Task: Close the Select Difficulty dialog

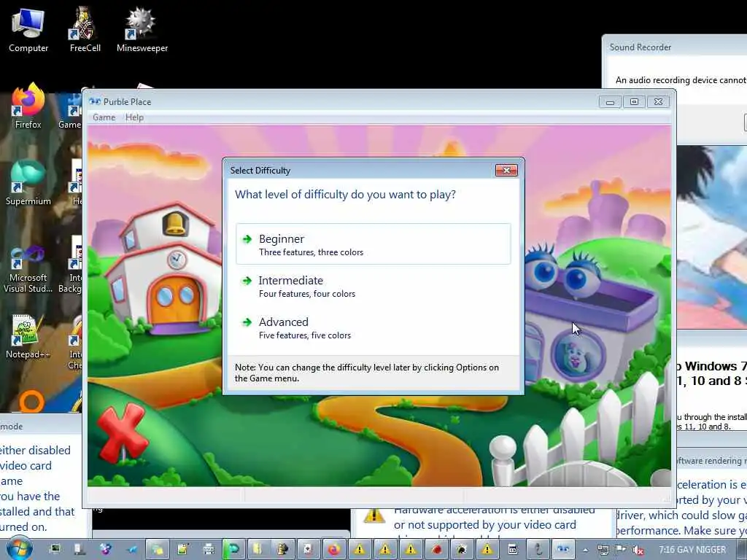Action: tap(506, 170)
